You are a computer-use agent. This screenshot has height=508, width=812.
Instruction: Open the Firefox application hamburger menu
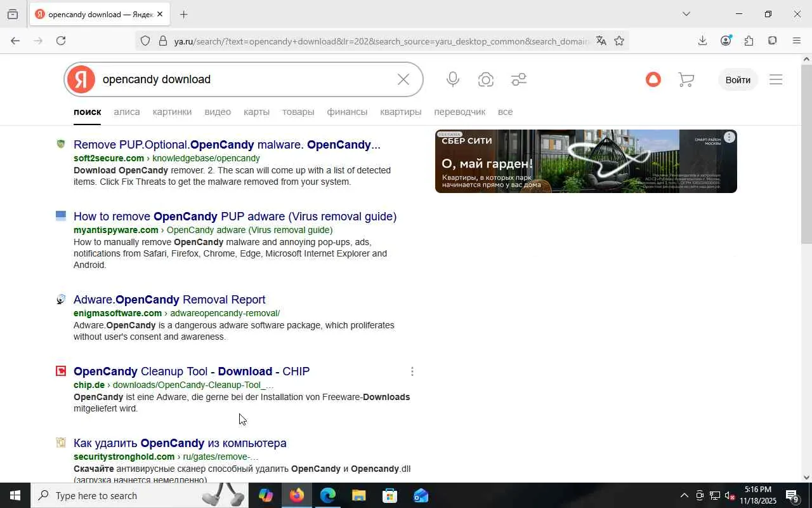tap(797, 41)
